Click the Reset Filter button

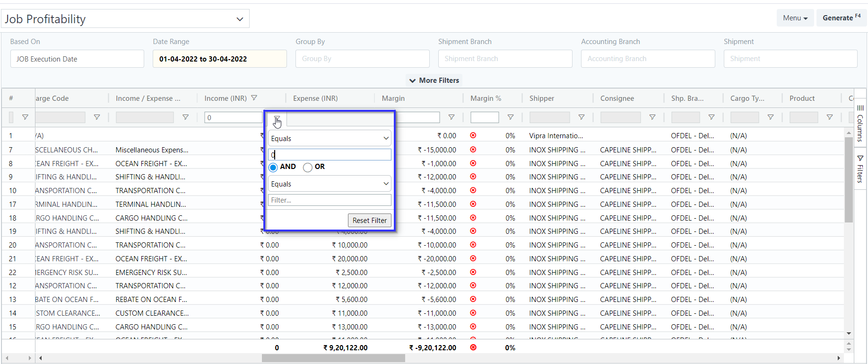(370, 221)
